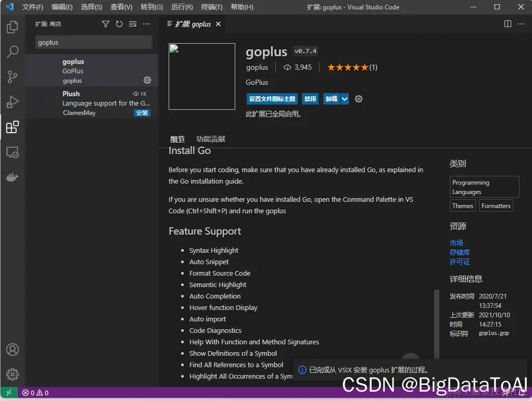Open the 查看(V) menu
This screenshot has height=401, width=532.
pos(121,7)
